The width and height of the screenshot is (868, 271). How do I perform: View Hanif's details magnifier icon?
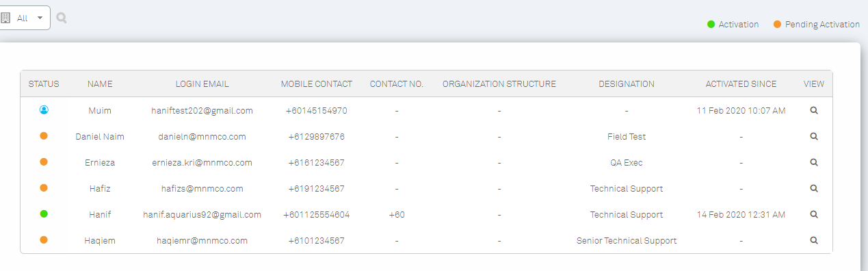tap(814, 214)
